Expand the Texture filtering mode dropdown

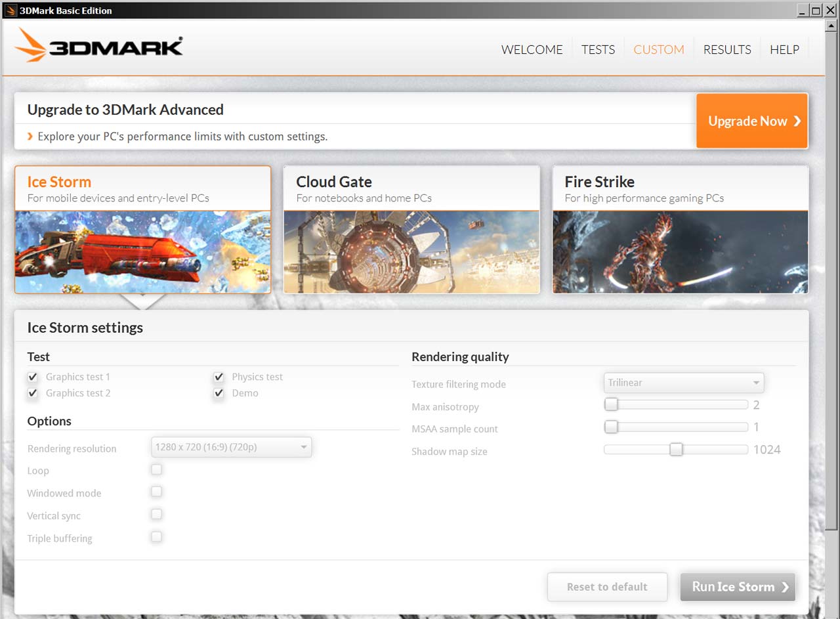click(x=683, y=383)
